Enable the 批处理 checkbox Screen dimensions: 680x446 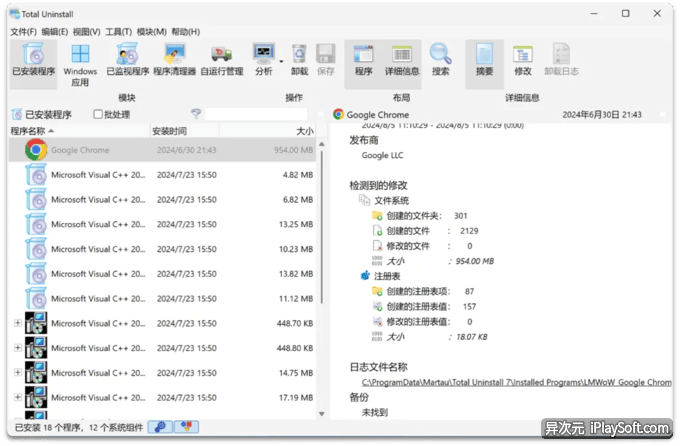(98, 114)
